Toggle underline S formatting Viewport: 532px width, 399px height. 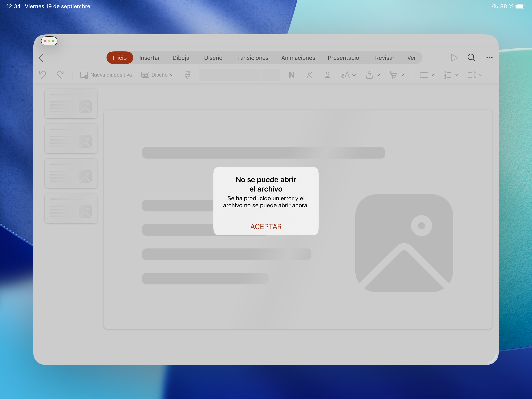pyautogui.click(x=327, y=75)
